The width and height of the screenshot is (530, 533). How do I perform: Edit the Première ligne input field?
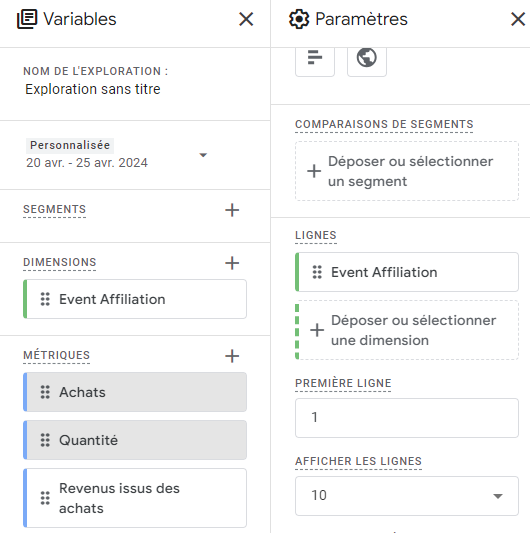click(407, 417)
